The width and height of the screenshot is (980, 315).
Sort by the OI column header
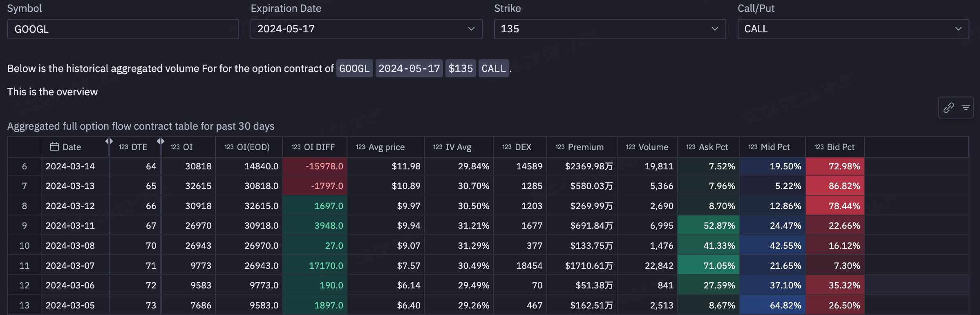click(188, 147)
